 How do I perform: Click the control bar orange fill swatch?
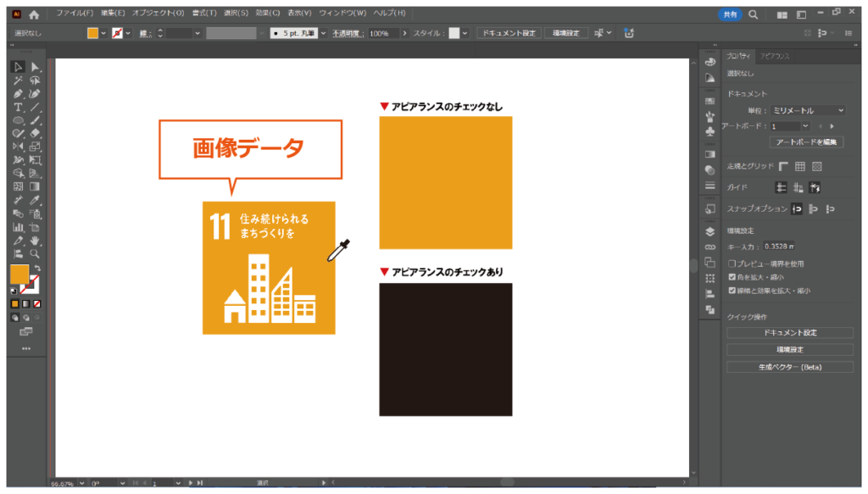92,33
